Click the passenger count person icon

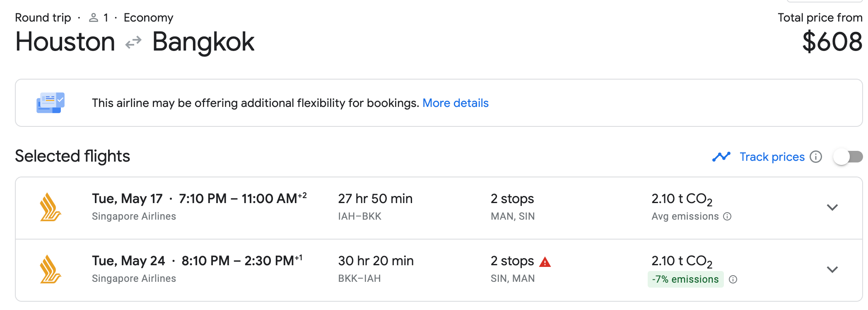94,18
